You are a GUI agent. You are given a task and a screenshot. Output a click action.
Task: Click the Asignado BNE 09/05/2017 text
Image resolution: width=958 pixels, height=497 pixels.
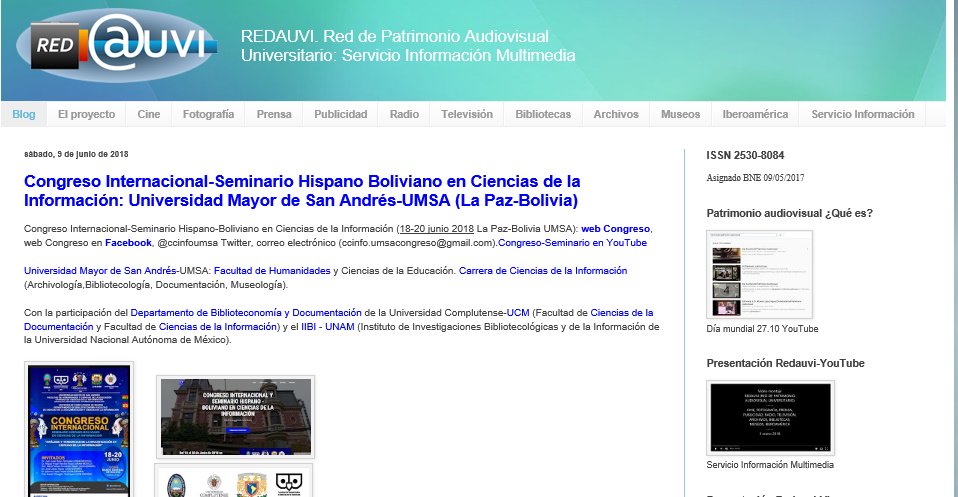(x=755, y=178)
